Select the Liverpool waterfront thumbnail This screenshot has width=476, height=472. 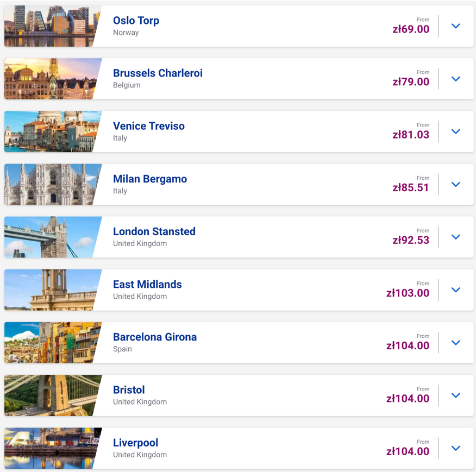click(53, 448)
